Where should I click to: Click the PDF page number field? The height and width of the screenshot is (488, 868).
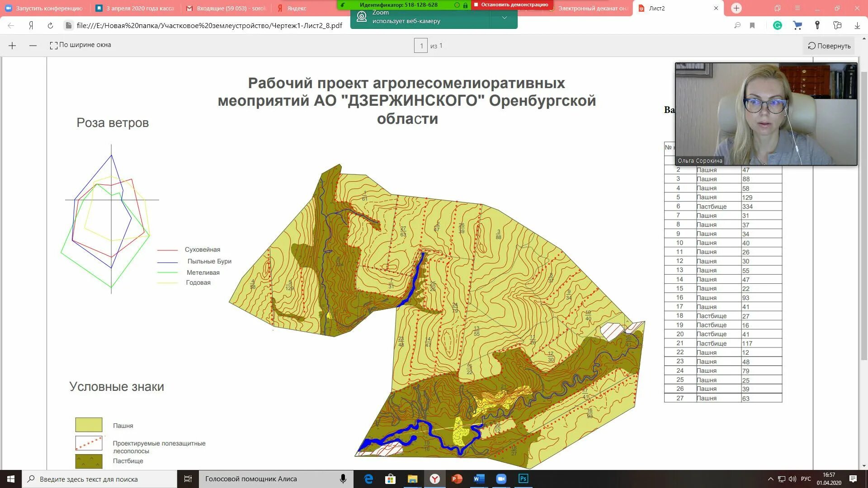[421, 46]
